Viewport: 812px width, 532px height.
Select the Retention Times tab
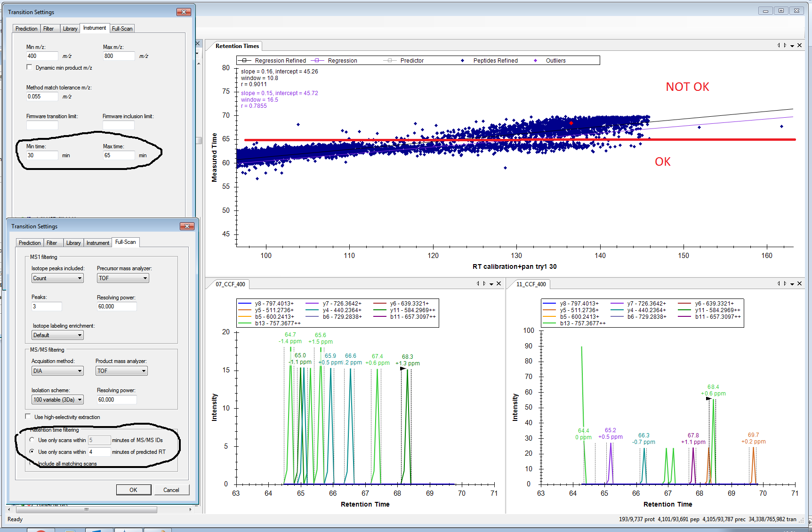(237, 46)
